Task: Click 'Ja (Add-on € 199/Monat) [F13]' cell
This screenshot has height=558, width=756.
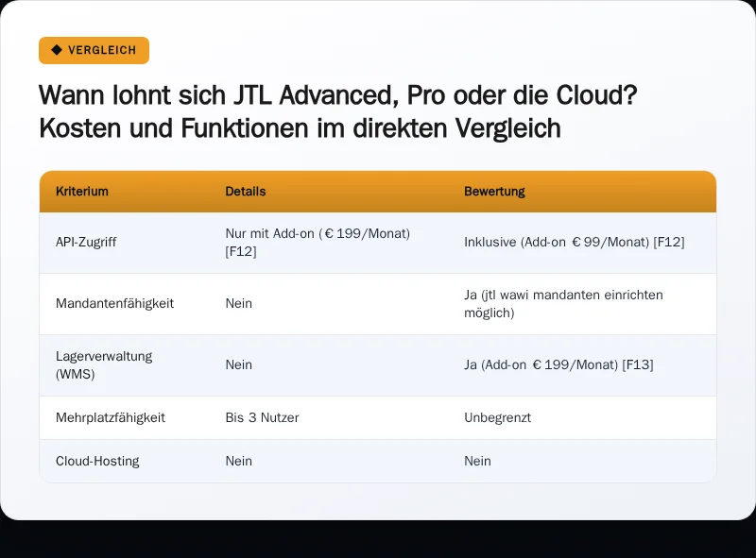Action: coord(558,364)
